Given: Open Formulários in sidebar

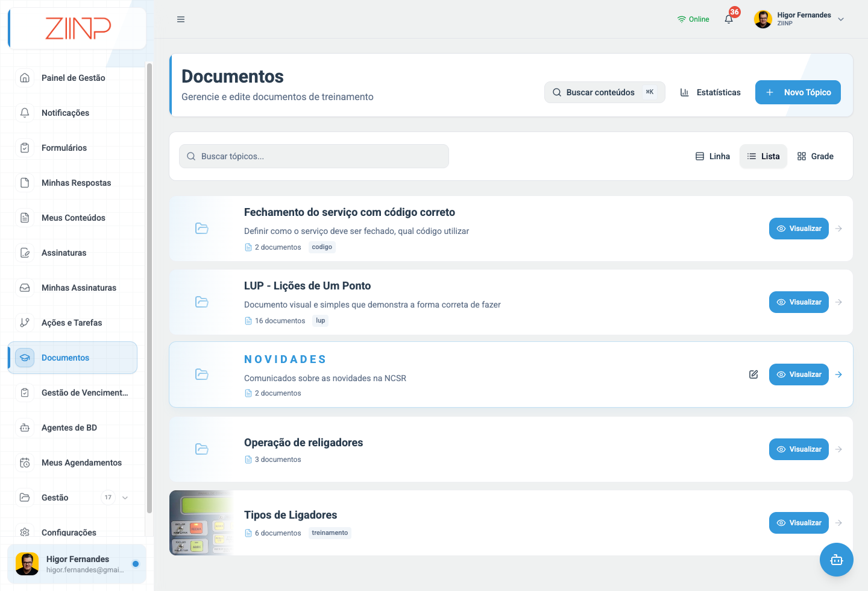Looking at the screenshot, I should point(72,148).
